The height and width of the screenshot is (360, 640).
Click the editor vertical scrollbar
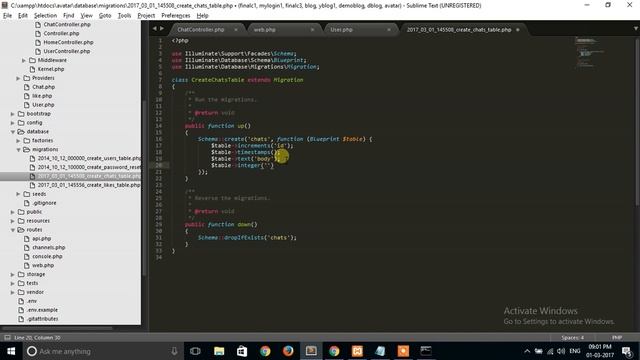point(637,120)
